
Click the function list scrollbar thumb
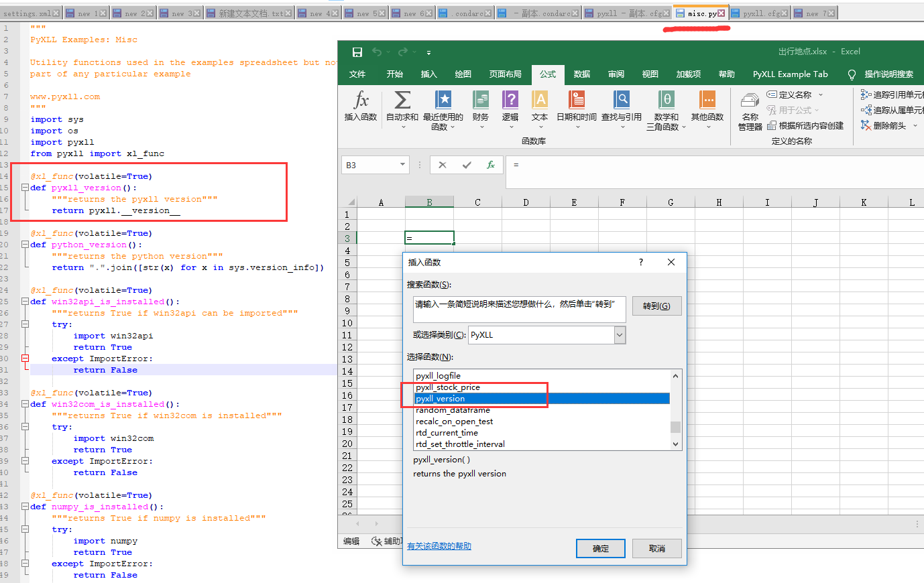[x=676, y=427]
